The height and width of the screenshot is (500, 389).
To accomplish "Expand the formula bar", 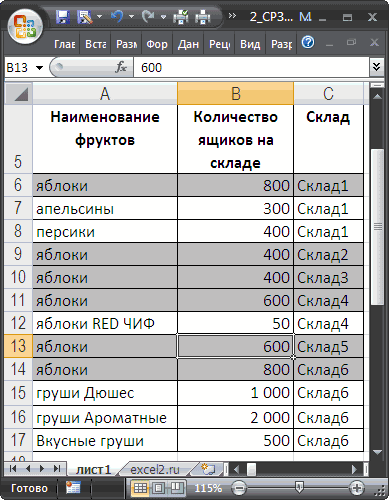I will tap(376, 67).
